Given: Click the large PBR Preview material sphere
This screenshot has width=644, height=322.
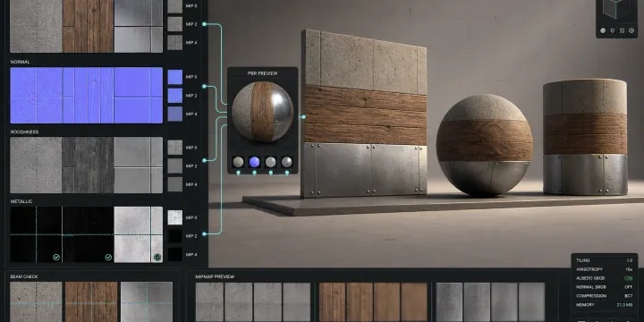Looking at the screenshot, I should 262,111.
